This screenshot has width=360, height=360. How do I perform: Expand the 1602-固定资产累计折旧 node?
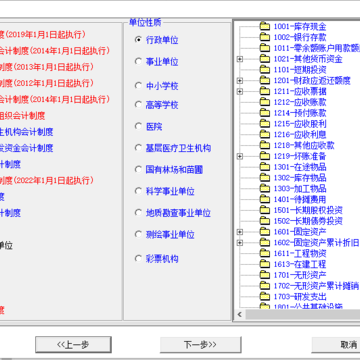[240, 243]
